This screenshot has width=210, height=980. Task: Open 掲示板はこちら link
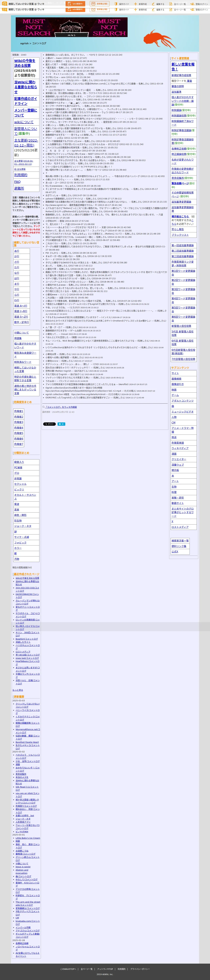coord(180,216)
